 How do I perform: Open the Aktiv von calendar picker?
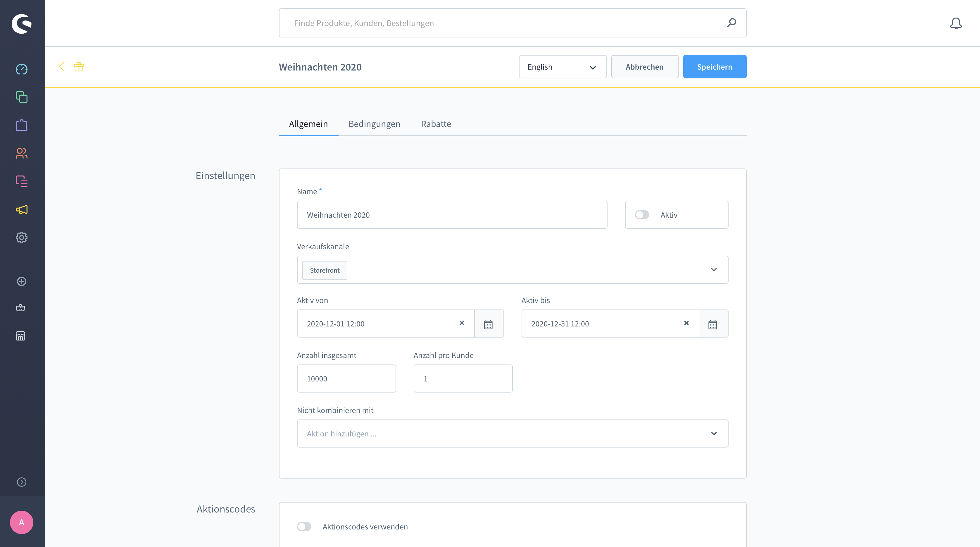tap(489, 324)
